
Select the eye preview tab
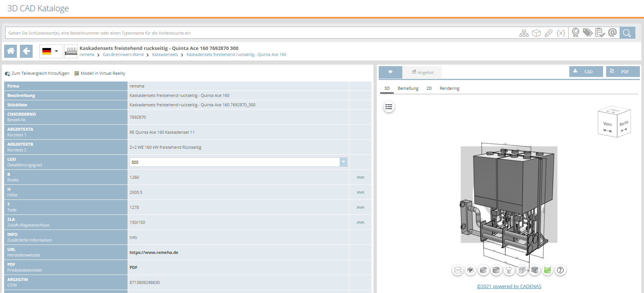coord(390,72)
